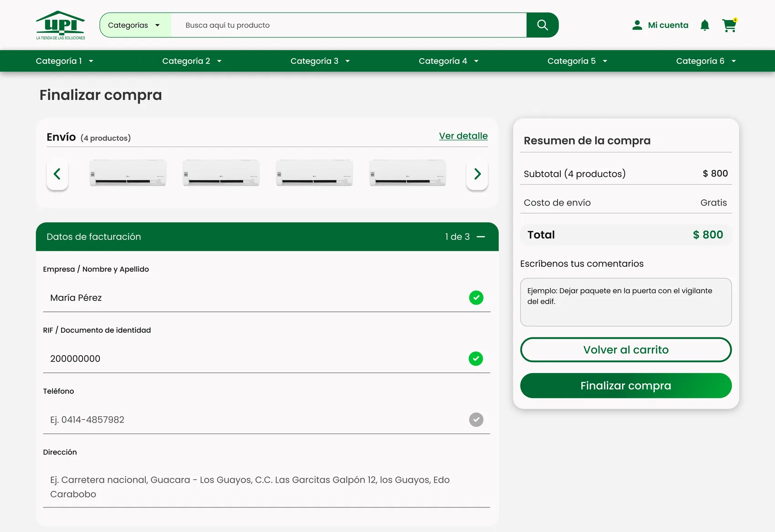Click the comments text area
Viewport: 775px width, 532px height.
click(626, 302)
